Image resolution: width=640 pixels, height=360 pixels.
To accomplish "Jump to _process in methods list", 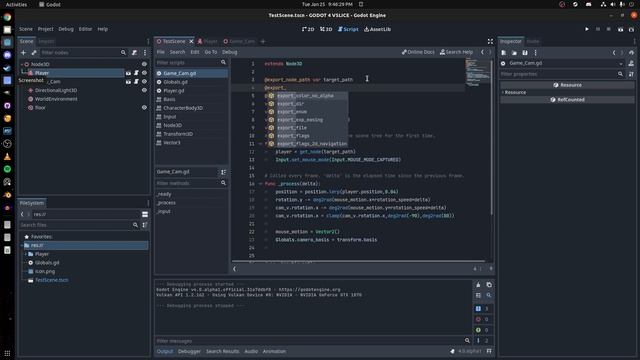I will click(x=167, y=203).
